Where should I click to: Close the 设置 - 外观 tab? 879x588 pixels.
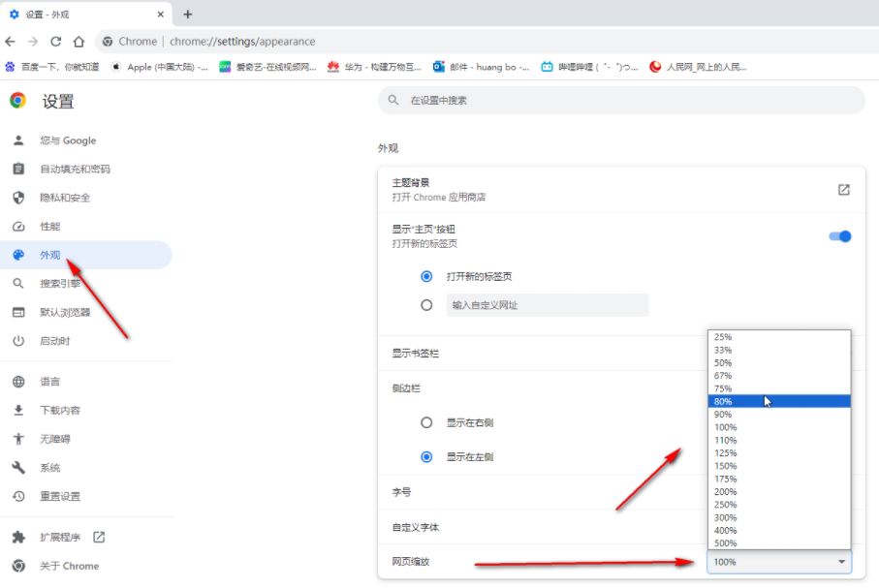coord(160,14)
